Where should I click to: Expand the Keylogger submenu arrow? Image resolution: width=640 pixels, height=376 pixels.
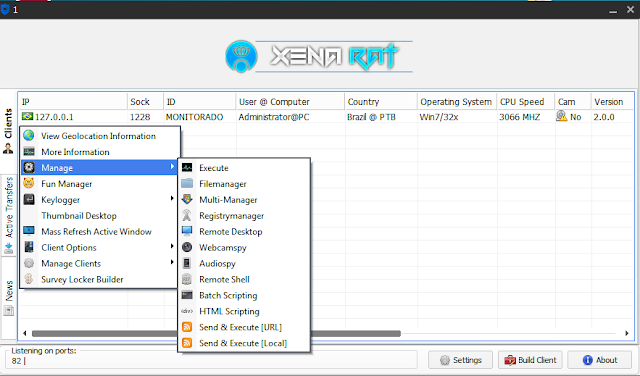tap(172, 199)
